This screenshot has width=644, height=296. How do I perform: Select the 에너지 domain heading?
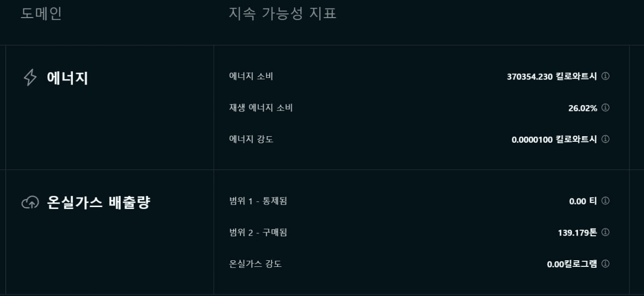coord(67,78)
